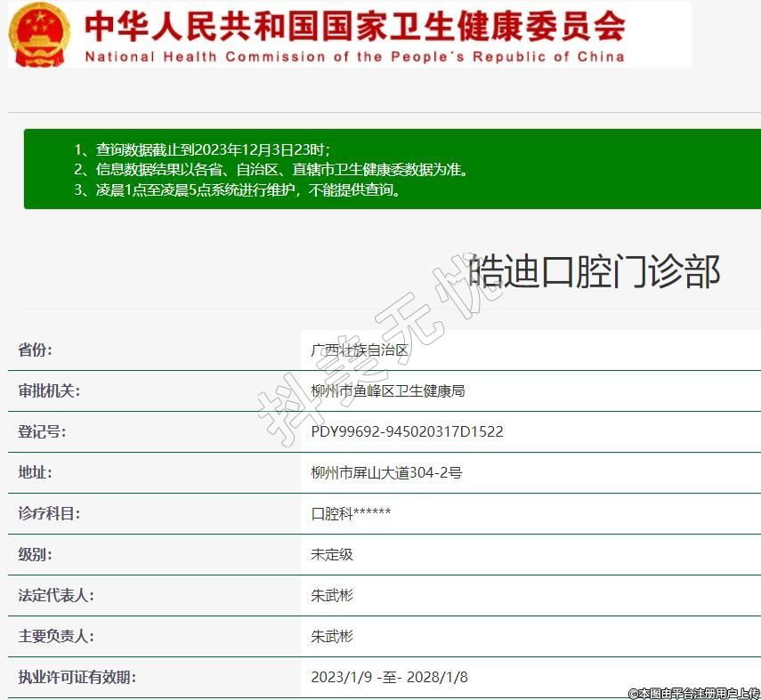Click the 本图由平台注册用户上传 copyright notice
This screenshot has height=700, width=761.
click(693, 692)
